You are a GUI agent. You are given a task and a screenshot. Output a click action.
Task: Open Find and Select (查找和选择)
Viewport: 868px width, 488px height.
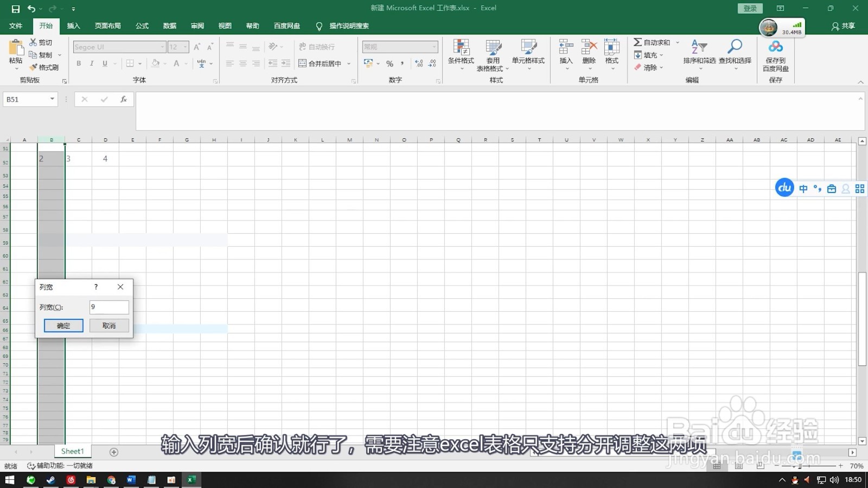click(735, 54)
